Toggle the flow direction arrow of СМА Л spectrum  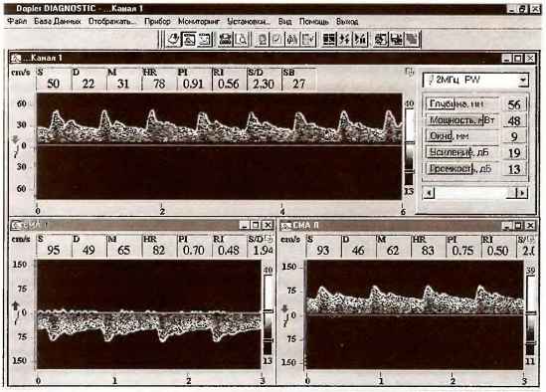[284, 308]
